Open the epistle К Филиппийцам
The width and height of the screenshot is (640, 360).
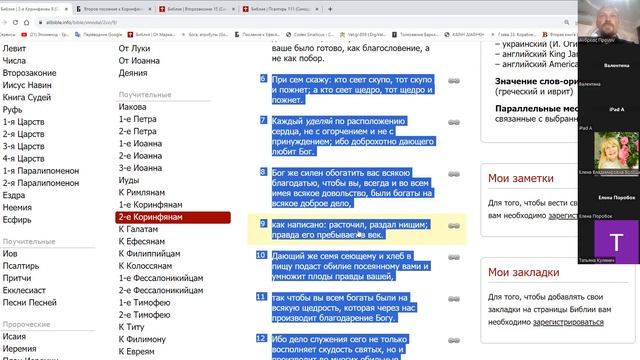(149, 253)
